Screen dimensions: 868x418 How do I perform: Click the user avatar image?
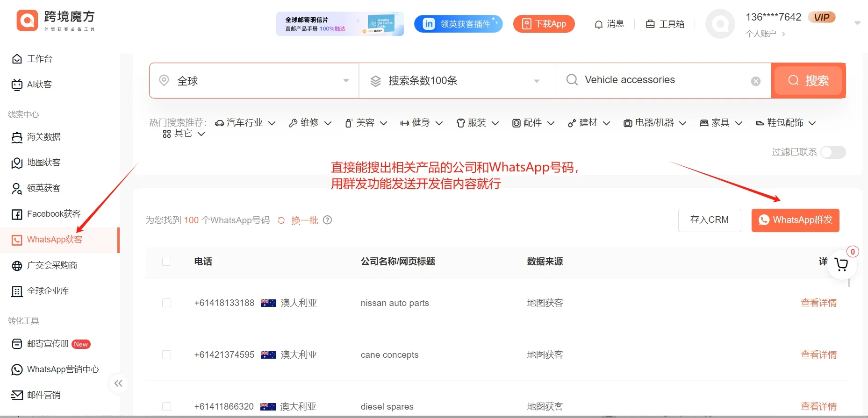720,24
